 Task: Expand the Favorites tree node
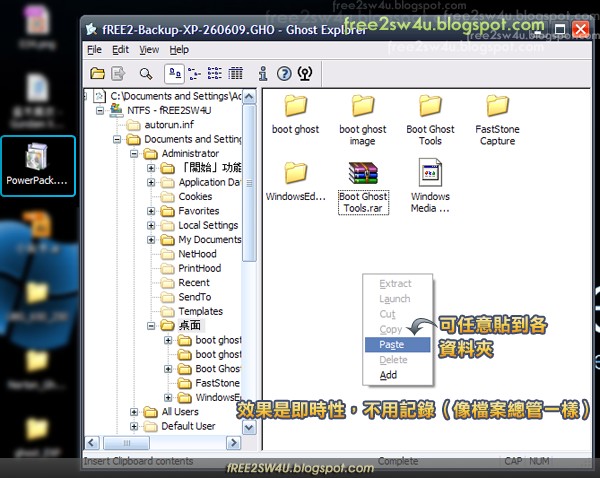click(151, 211)
